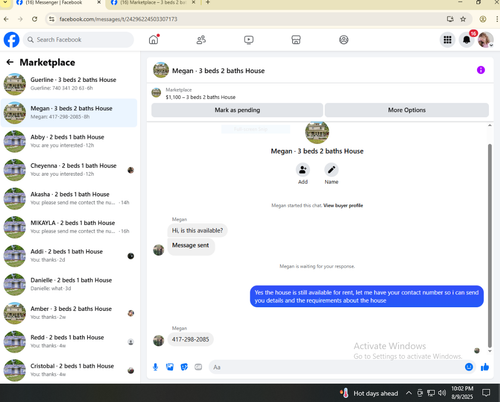The width and height of the screenshot is (500, 402).
Task: Open the Marketplace storefront icon
Action: (x=296, y=40)
